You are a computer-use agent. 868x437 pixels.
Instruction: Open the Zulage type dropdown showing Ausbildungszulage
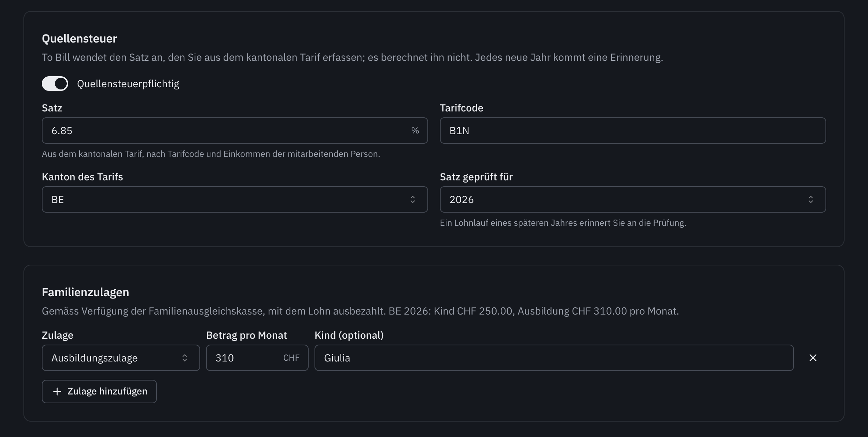(121, 358)
